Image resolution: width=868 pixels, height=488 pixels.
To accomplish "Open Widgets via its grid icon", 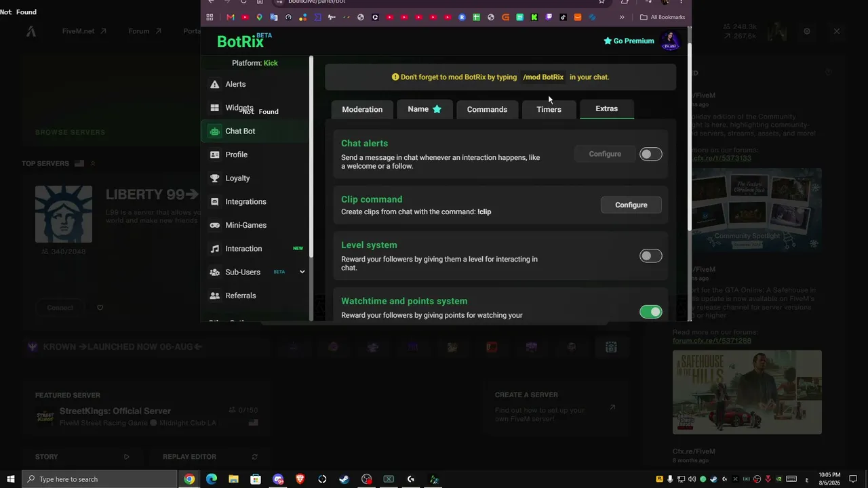I will click(x=215, y=108).
